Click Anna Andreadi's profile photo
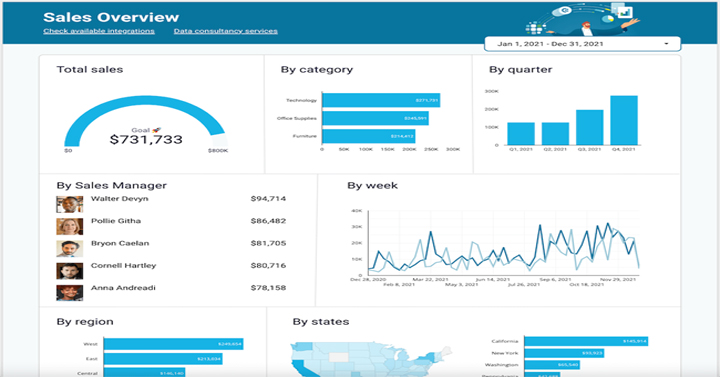 [70, 293]
